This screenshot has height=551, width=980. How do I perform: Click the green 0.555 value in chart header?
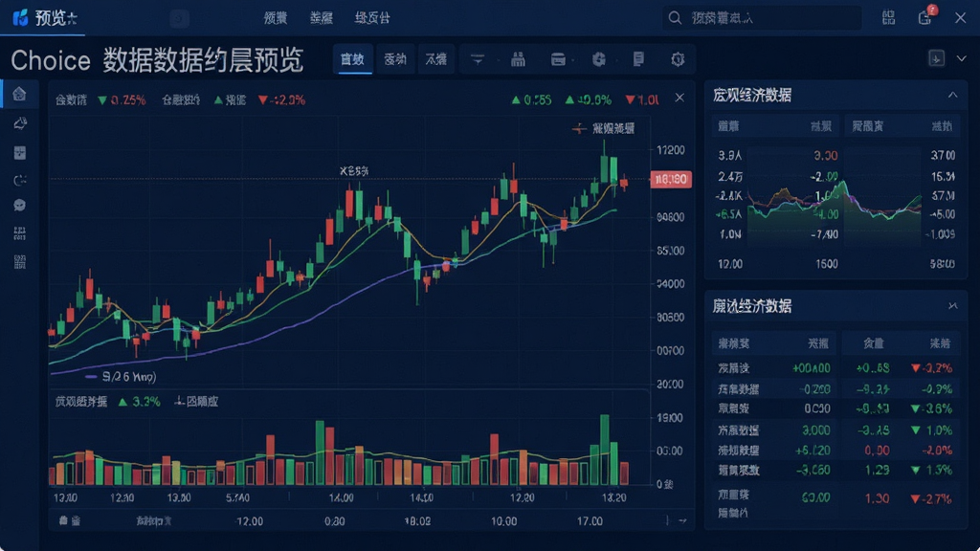click(x=538, y=99)
